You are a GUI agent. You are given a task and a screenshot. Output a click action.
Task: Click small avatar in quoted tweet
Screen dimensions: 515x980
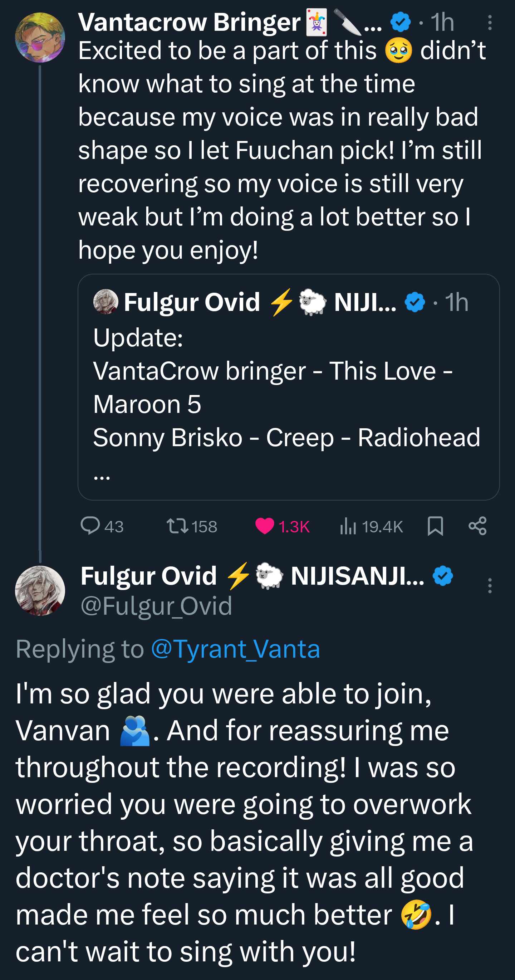tap(106, 302)
